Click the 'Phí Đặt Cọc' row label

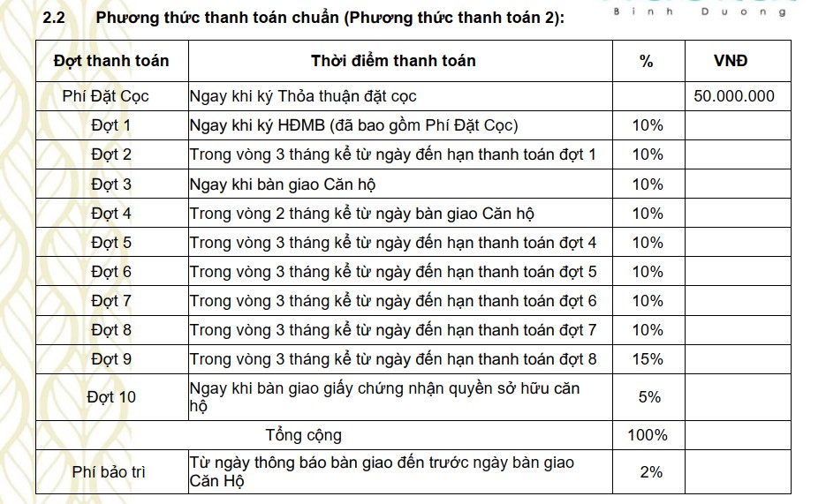pos(107,96)
